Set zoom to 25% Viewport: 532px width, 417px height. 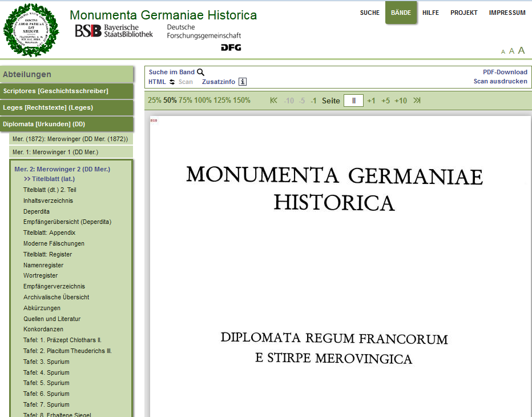click(x=154, y=101)
